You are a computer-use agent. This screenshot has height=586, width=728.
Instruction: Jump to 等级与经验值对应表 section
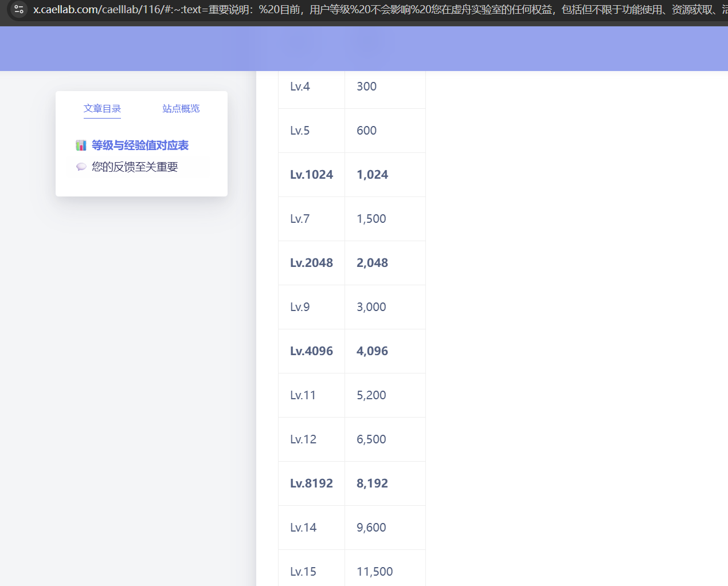(x=140, y=145)
